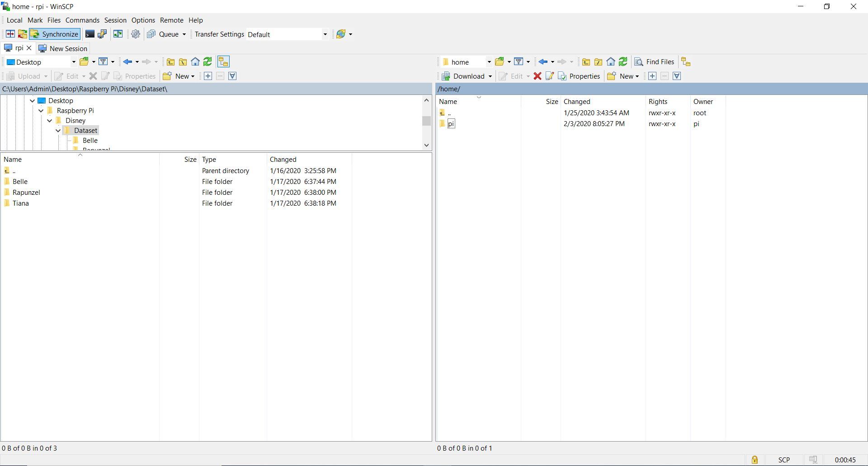Select Belle in the directory tree

tap(90, 141)
